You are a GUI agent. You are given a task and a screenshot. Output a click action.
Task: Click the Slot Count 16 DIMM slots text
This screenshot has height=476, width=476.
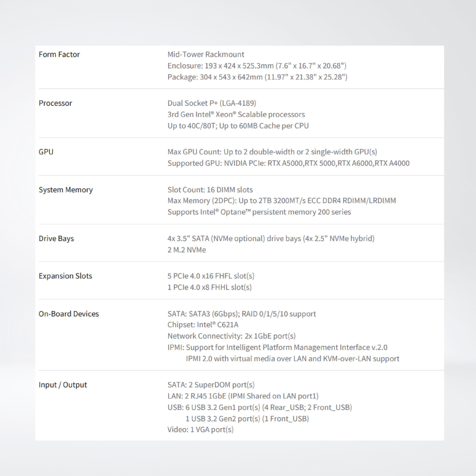pyautogui.click(x=210, y=190)
